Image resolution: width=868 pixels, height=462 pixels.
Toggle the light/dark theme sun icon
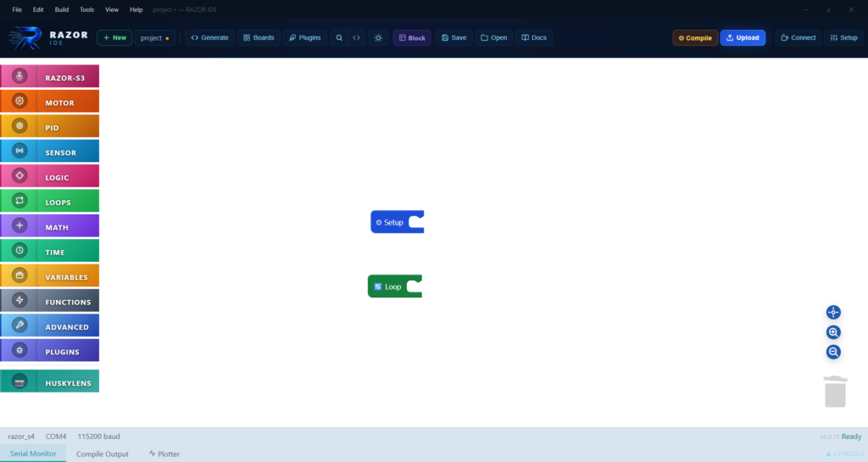pos(378,37)
